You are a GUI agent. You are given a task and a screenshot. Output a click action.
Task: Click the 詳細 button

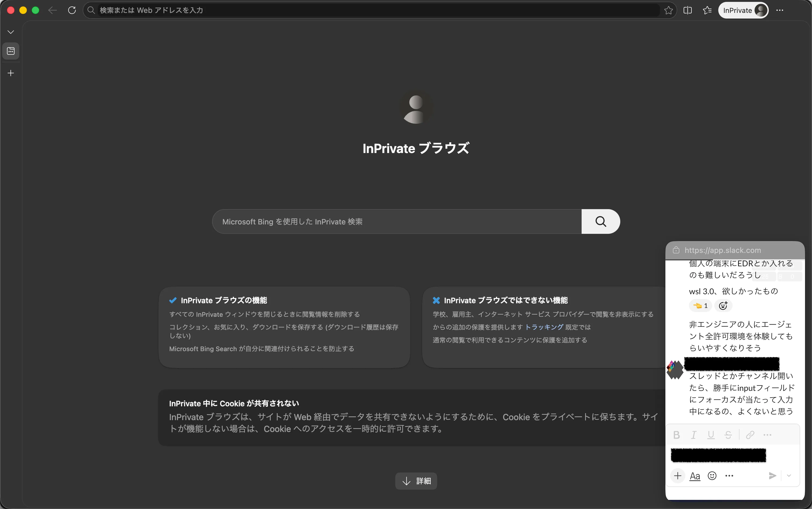click(416, 481)
